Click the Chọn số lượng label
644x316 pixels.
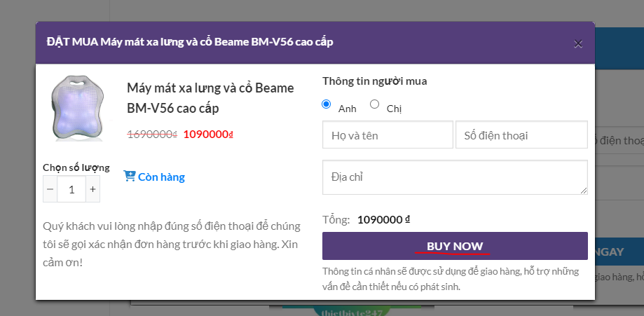tap(76, 167)
